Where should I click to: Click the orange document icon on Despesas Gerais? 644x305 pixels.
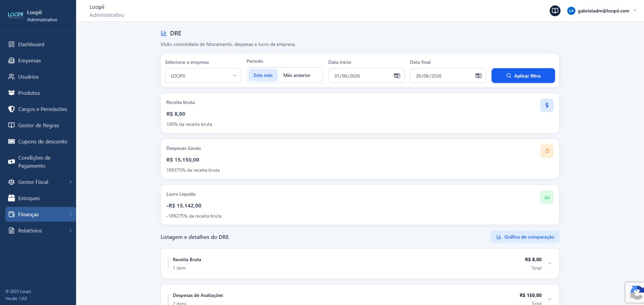point(547,151)
